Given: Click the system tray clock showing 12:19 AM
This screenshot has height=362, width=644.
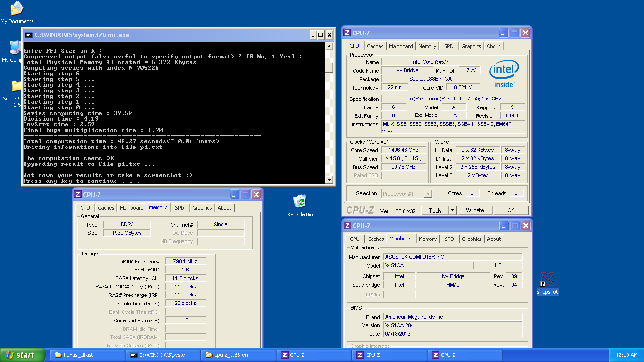Looking at the screenshot, I should pos(627,355).
